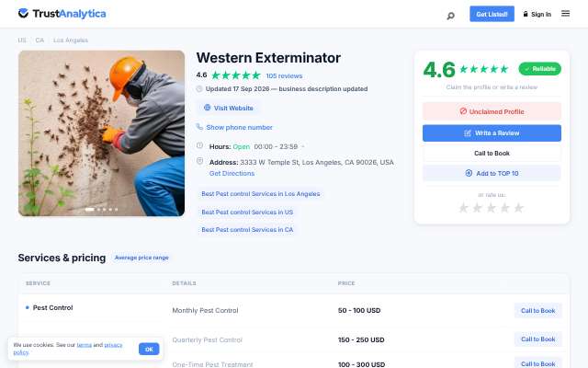Click the plus icon on Add to TOP 10

469,173
